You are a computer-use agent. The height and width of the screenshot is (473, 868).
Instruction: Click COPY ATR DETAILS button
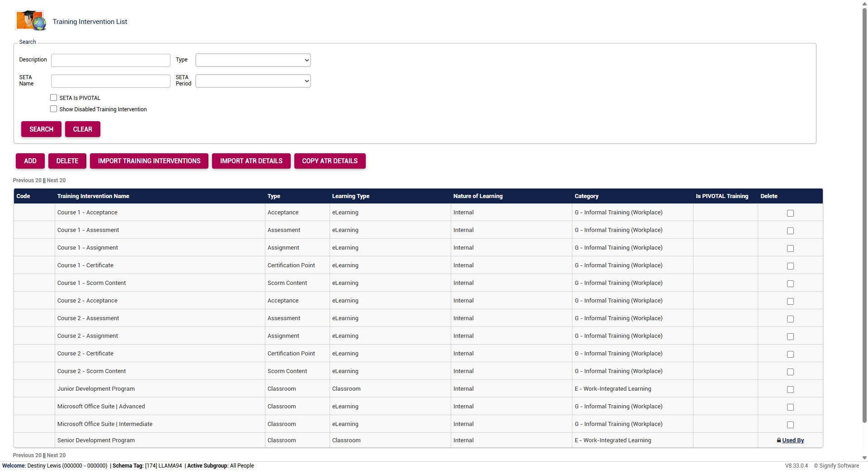tap(330, 161)
